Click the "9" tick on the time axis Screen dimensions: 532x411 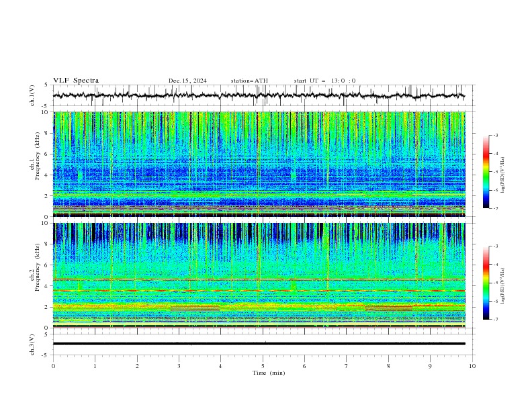click(430, 366)
